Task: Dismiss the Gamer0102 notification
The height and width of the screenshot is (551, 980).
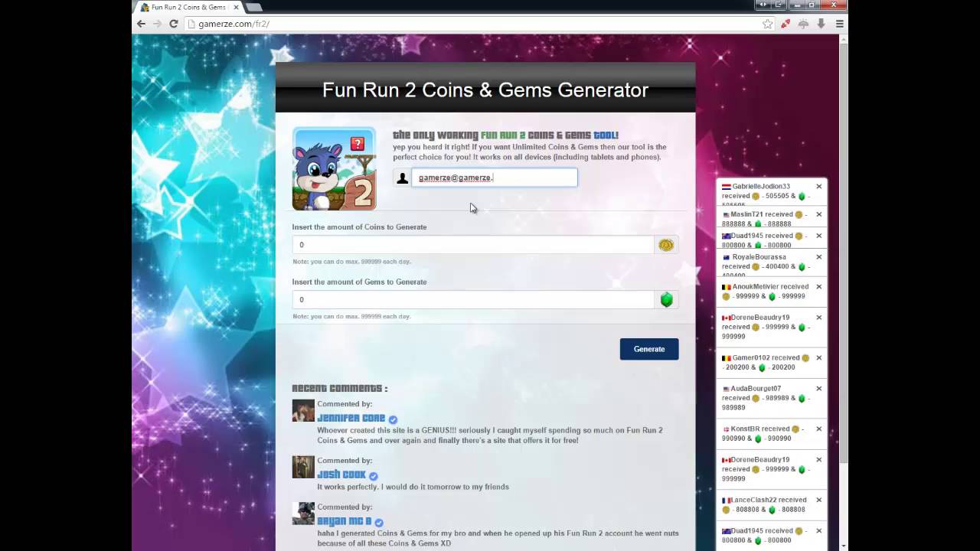Action: click(x=818, y=358)
